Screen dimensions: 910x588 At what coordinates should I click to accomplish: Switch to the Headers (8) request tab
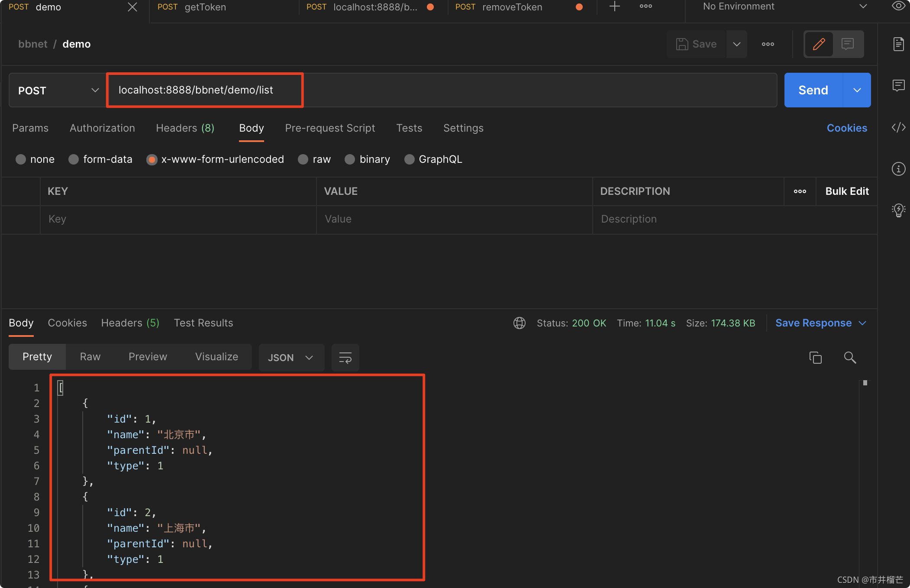click(185, 128)
